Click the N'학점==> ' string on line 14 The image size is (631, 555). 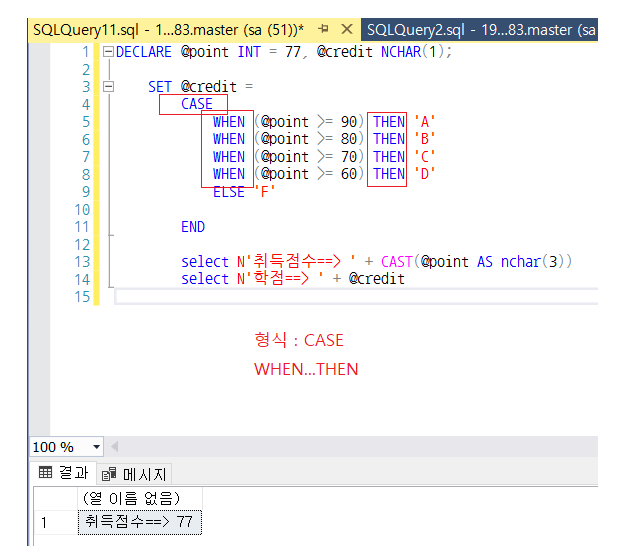click(280, 279)
